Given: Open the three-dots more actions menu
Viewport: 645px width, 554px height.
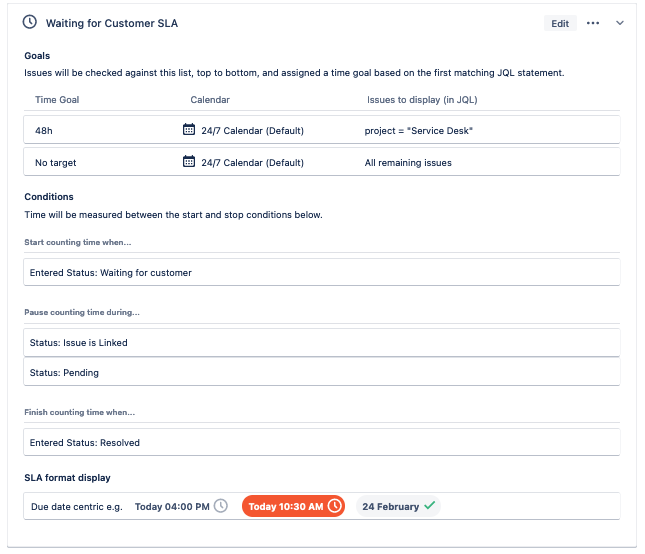Looking at the screenshot, I should click(x=593, y=23).
